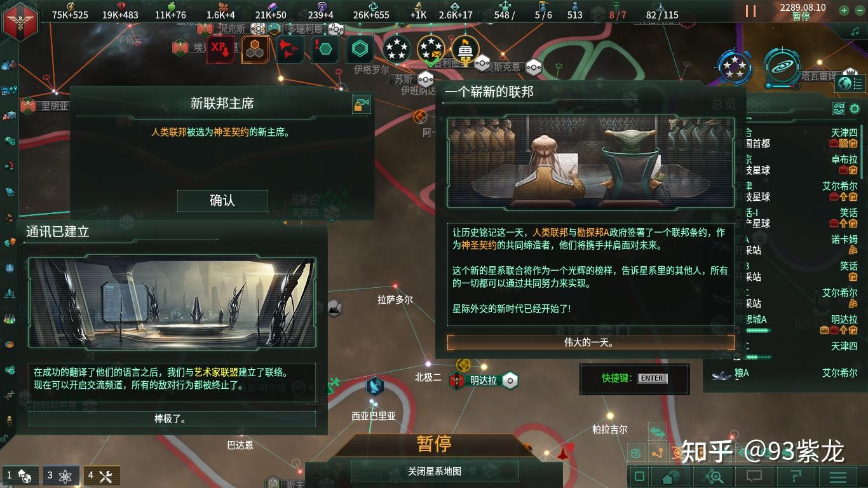The width and height of the screenshot is (868, 488).
Task: Open the chat speech bubble icon
Action: tap(754, 476)
